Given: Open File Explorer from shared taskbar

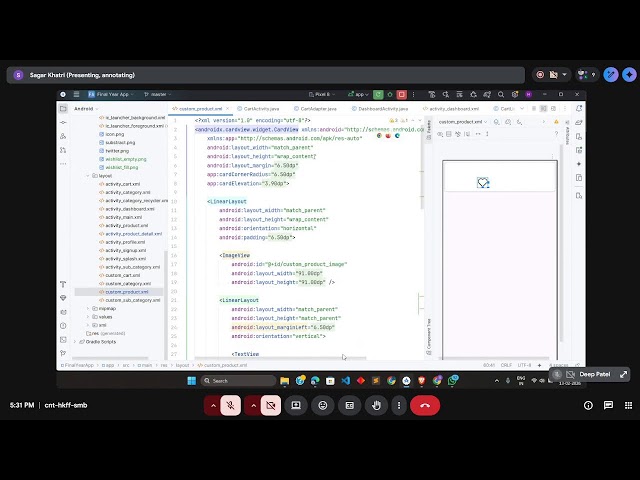Looking at the screenshot, I should (x=284, y=381).
